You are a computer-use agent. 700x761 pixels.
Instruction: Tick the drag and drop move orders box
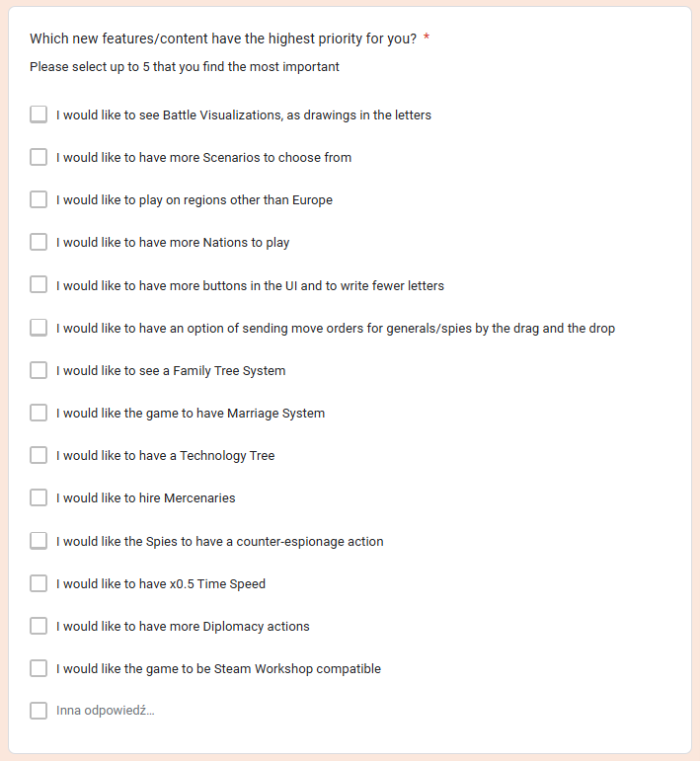tap(39, 328)
